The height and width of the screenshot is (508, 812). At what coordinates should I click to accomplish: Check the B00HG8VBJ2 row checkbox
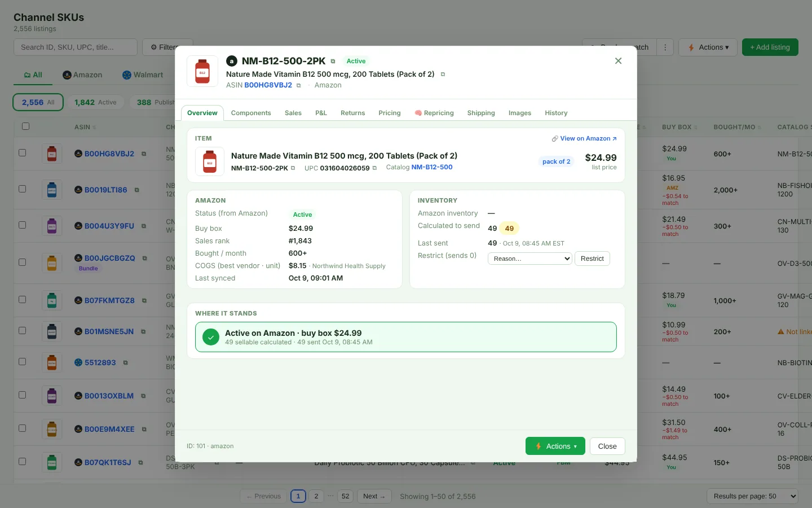(x=23, y=152)
